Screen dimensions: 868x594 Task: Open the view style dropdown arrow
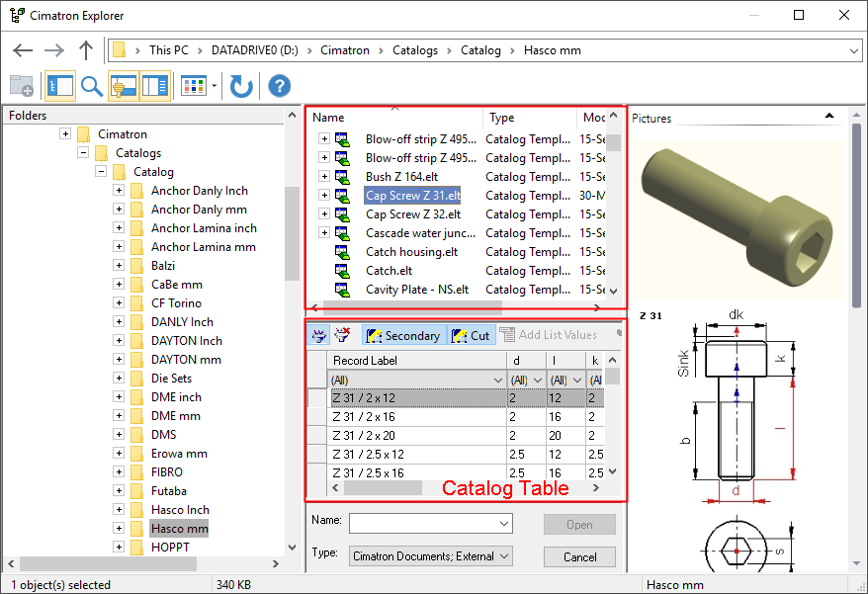point(214,86)
